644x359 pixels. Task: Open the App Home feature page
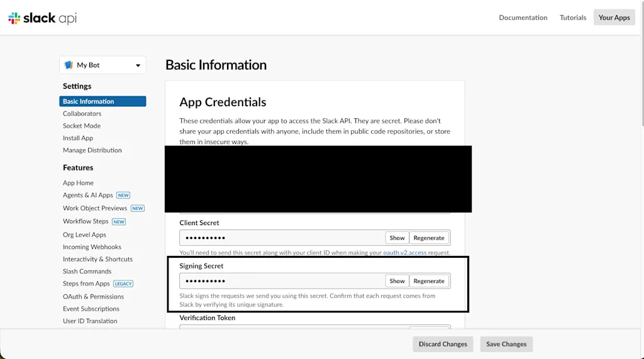pyautogui.click(x=78, y=183)
